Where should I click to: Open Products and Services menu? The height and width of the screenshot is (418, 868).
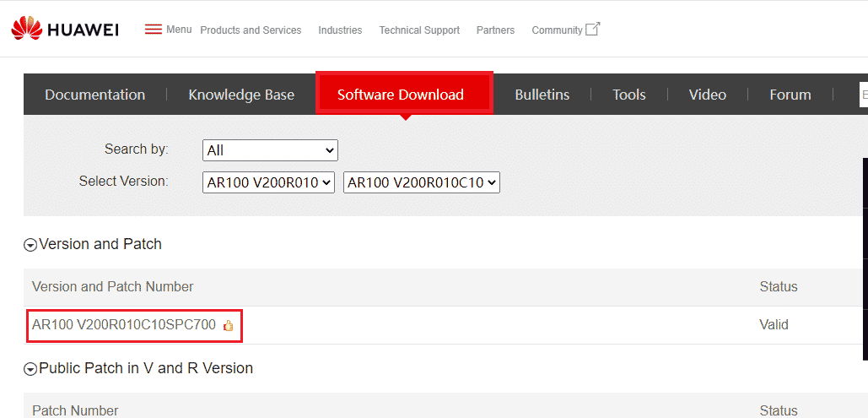251,30
